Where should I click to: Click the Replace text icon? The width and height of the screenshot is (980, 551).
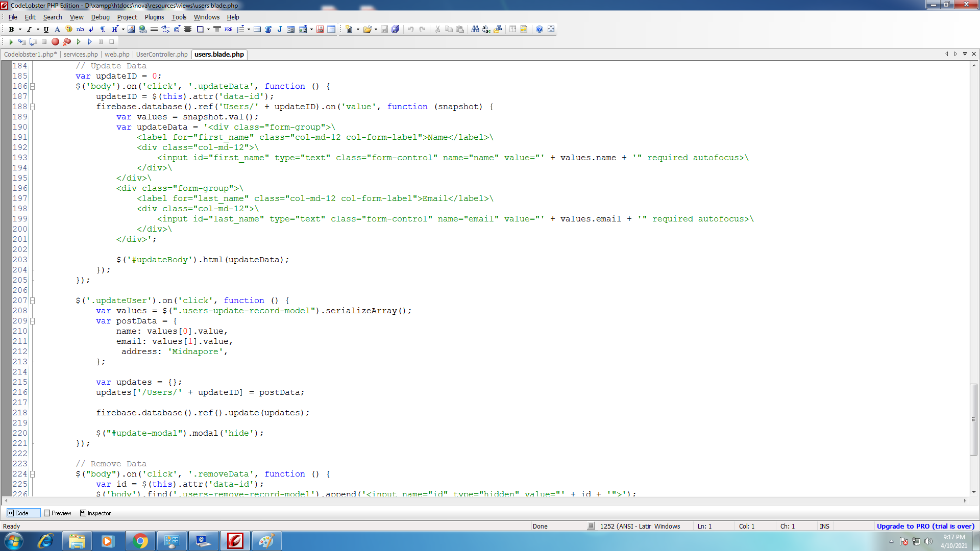click(x=486, y=29)
